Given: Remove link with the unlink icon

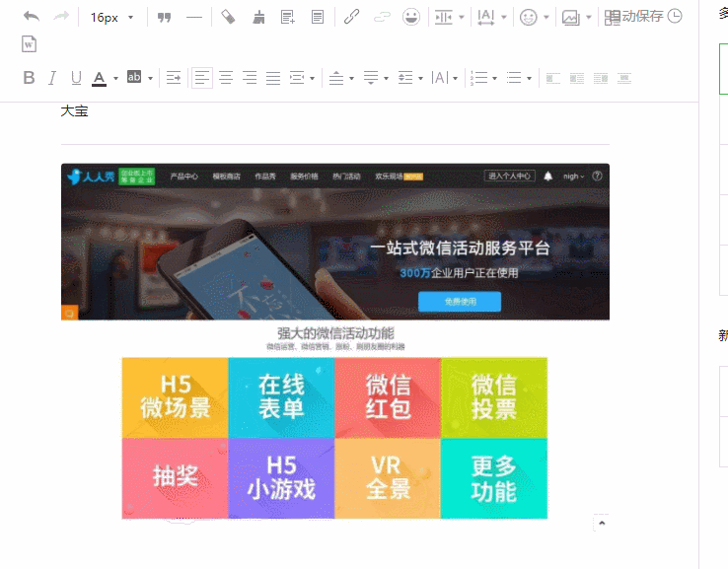Looking at the screenshot, I should pos(382,17).
